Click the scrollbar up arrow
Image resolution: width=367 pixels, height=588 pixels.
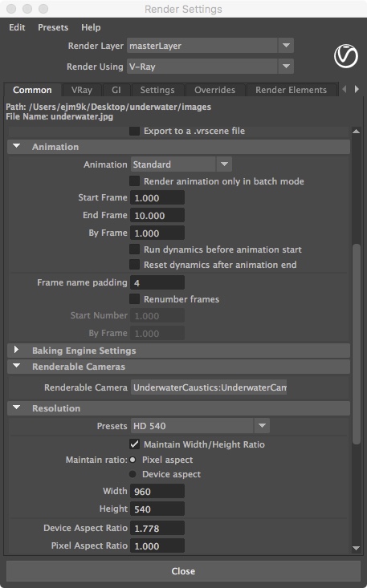(356, 132)
